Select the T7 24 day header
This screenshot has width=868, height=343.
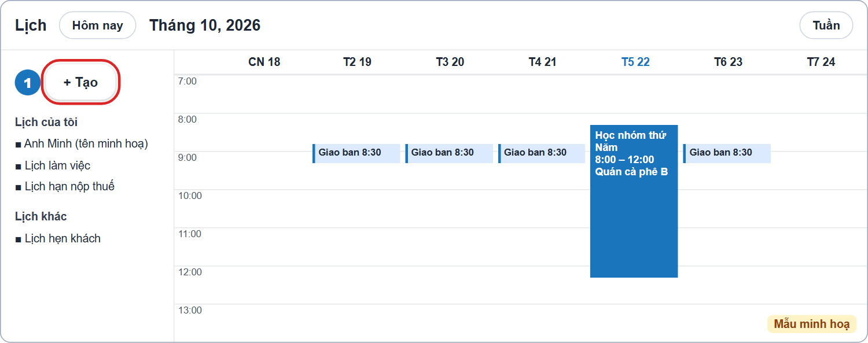pyautogui.click(x=821, y=62)
